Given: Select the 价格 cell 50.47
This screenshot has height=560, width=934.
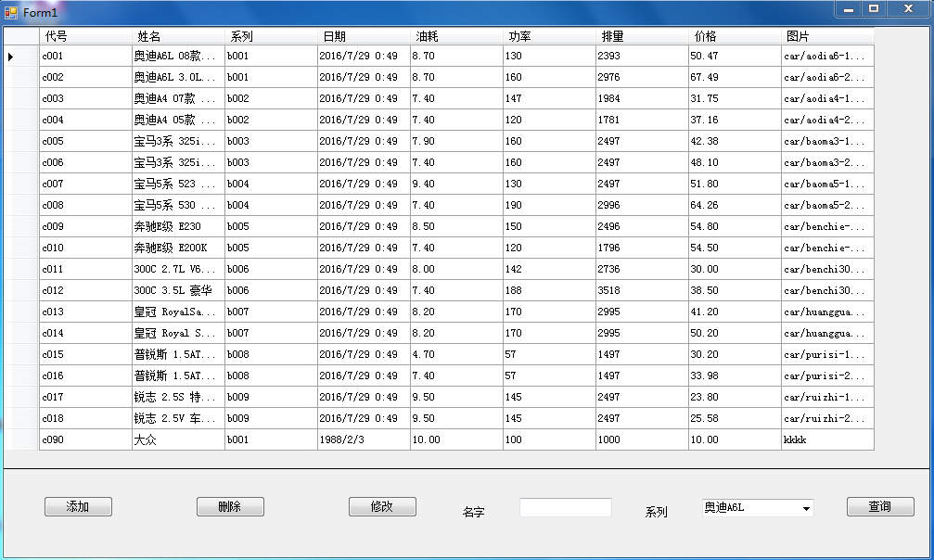Looking at the screenshot, I should tap(735, 56).
